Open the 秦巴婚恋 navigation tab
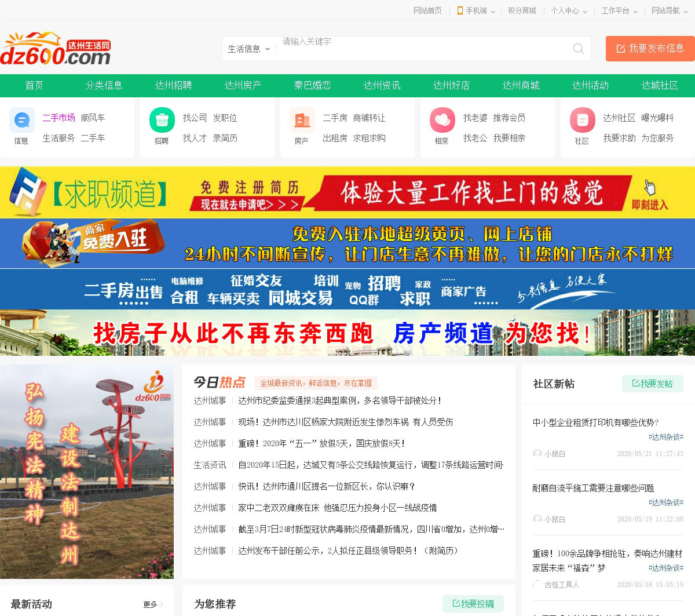The width and height of the screenshot is (695, 616). click(312, 85)
